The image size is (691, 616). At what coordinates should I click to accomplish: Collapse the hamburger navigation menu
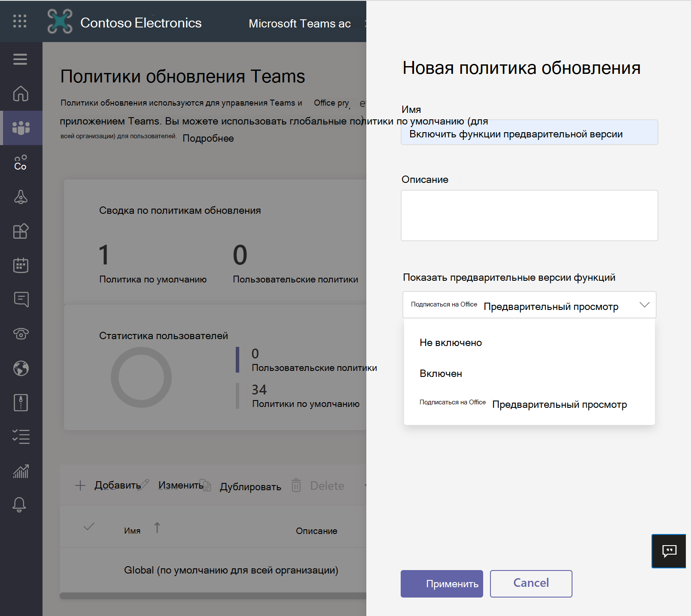click(x=20, y=59)
